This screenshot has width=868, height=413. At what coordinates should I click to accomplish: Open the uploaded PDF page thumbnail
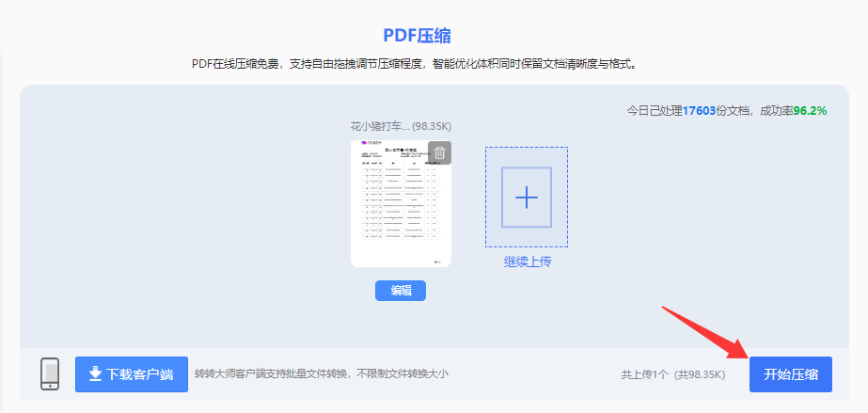(401, 203)
